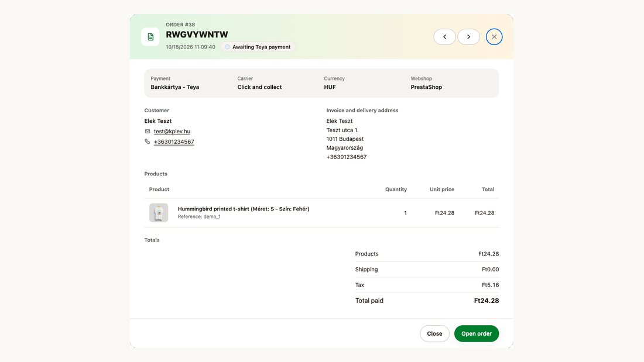Click the Close button at the bottom
Viewport: 644px width, 362px height.
click(x=434, y=334)
